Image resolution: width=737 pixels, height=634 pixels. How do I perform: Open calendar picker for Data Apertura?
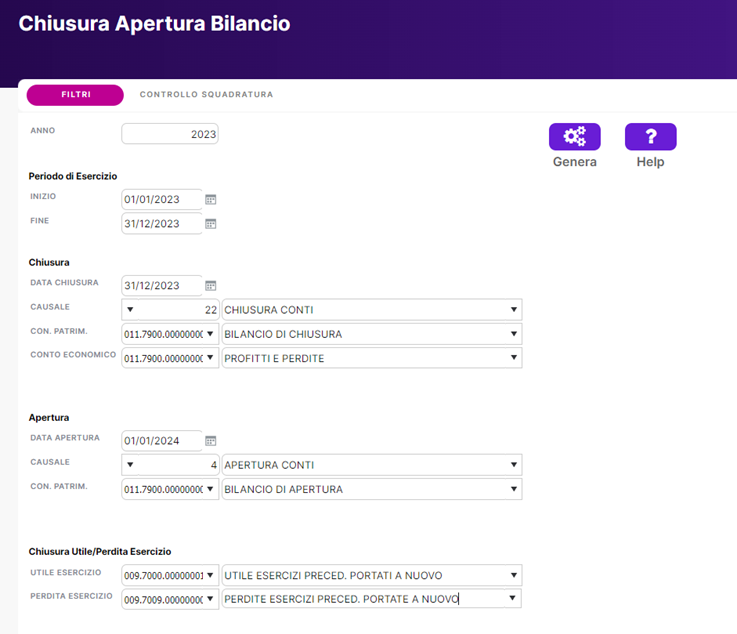[211, 441]
